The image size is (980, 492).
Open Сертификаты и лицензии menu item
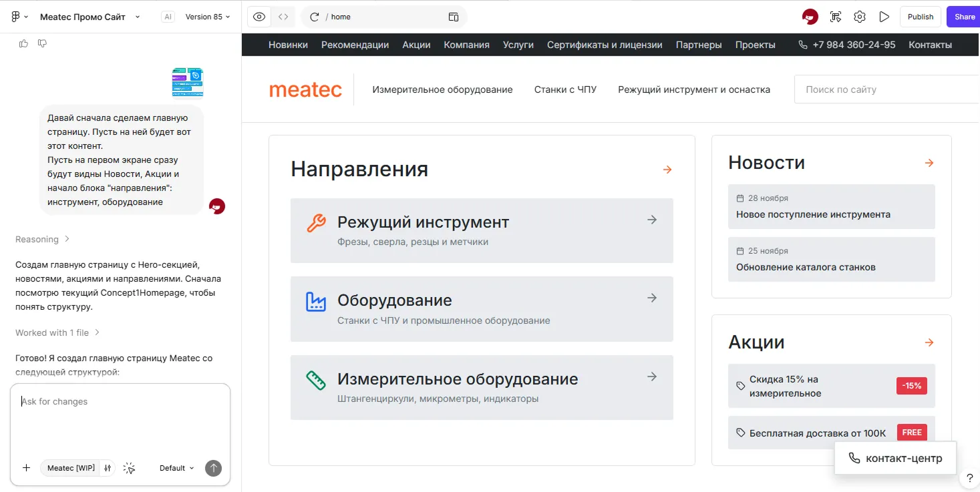pos(604,45)
